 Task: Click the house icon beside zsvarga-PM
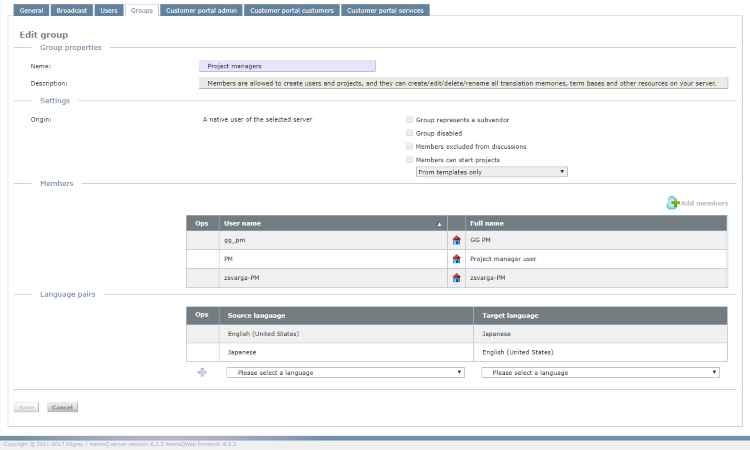pos(457,277)
